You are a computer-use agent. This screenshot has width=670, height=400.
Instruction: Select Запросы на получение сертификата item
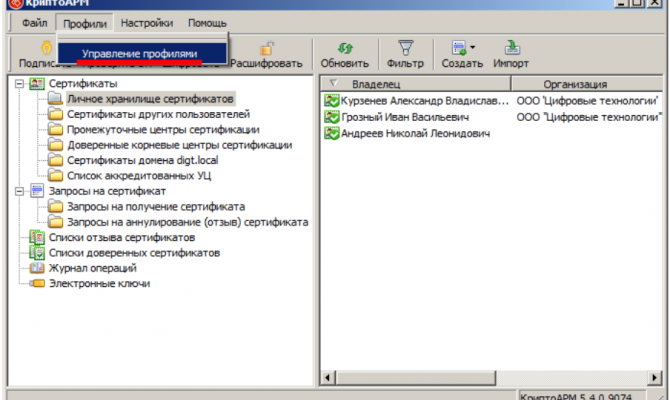click(x=156, y=206)
